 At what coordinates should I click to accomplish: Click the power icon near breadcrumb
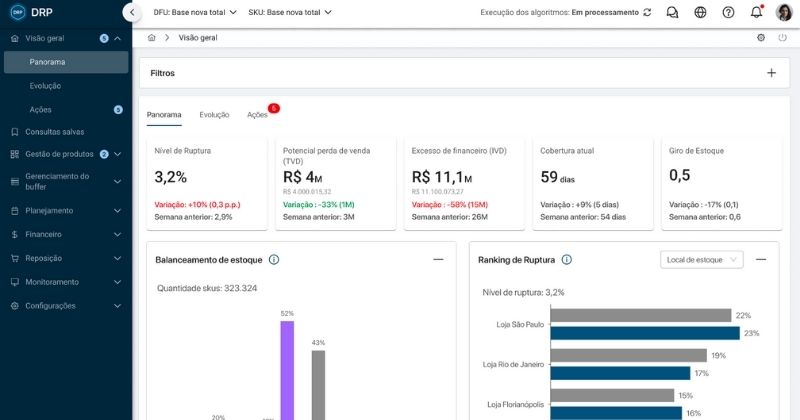click(782, 38)
